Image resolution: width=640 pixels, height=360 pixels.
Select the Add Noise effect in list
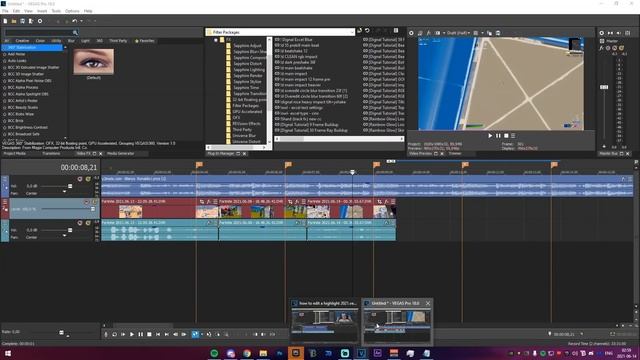16,54
